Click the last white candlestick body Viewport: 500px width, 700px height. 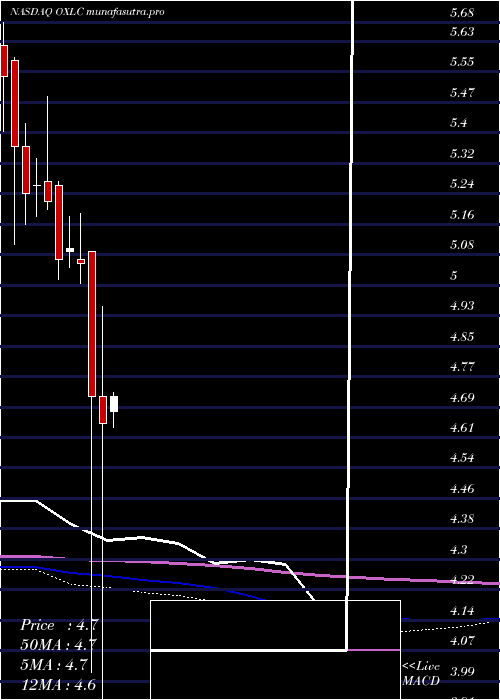tap(114, 404)
